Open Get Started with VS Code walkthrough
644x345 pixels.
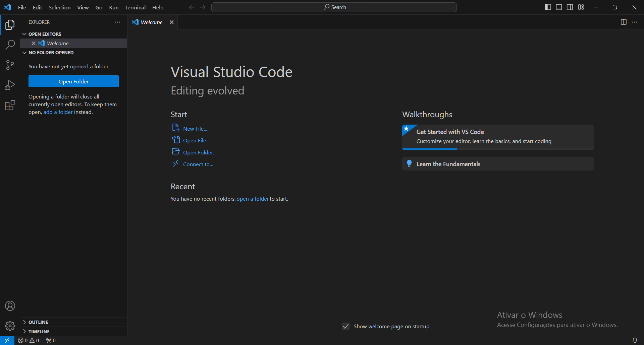click(x=498, y=137)
